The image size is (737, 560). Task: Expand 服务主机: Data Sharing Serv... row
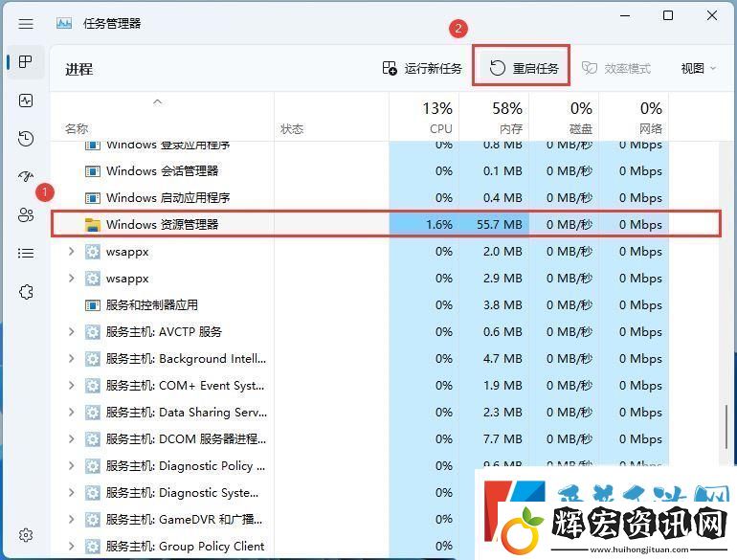[71, 413]
